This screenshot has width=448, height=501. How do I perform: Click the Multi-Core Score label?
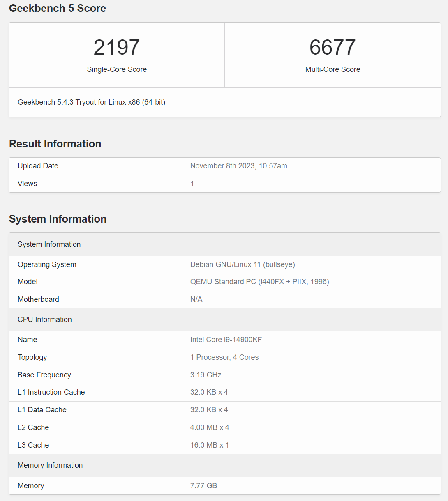[333, 69]
